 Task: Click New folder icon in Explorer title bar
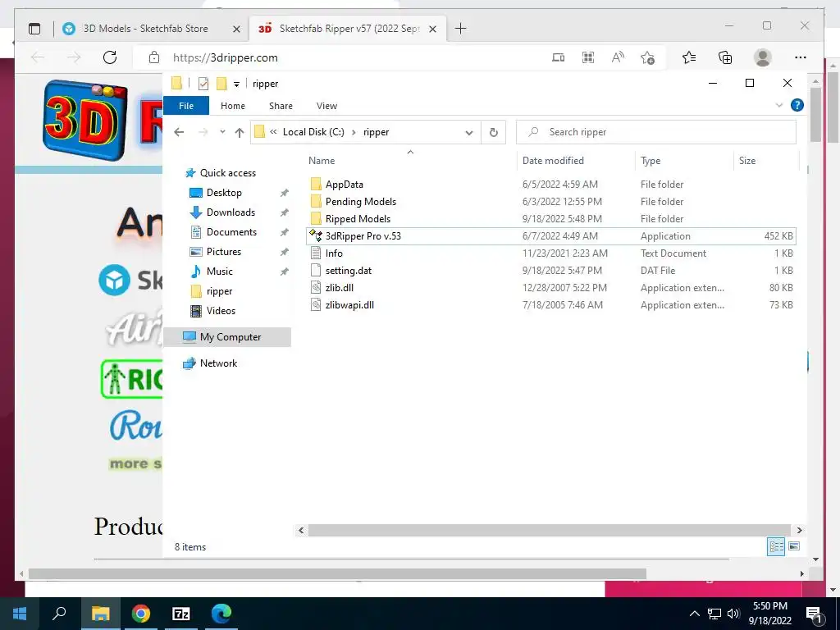pyautogui.click(x=221, y=84)
